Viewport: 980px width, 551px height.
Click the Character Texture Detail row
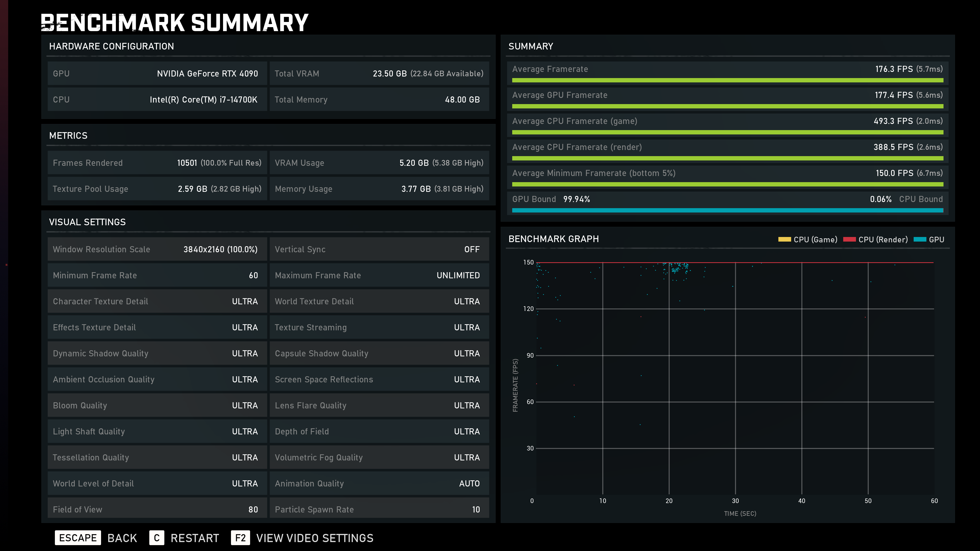point(157,301)
